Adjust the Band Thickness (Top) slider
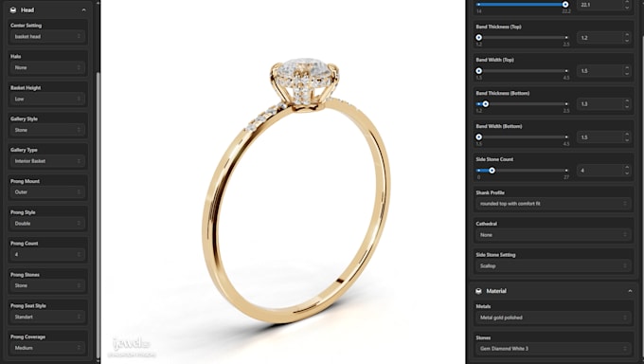The width and height of the screenshot is (644, 364). (523, 37)
